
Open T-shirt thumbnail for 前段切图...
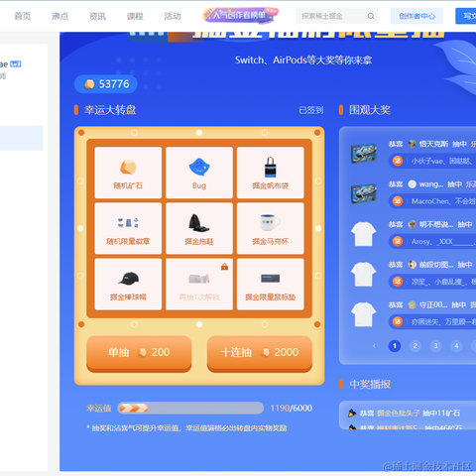click(x=364, y=275)
